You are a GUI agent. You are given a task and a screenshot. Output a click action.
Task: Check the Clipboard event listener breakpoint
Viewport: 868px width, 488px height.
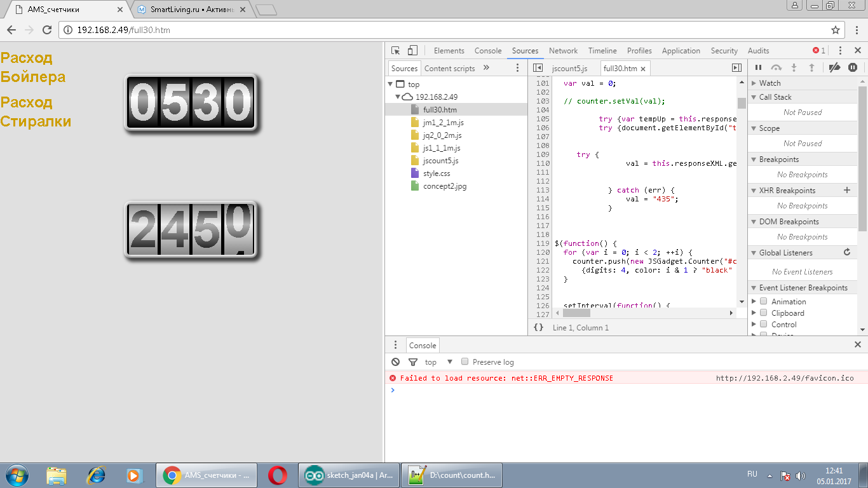[x=764, y=313]
